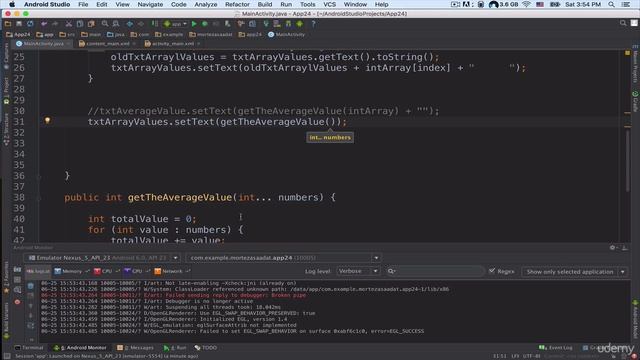This screenshot has height=360, width=640.
Task: Click Android Monitor tool window button
Action: tap(80, 348)
